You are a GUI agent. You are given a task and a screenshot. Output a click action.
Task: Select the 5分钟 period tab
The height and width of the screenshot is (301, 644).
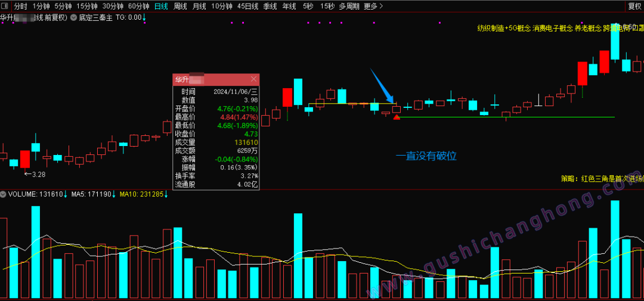(63, 6)
